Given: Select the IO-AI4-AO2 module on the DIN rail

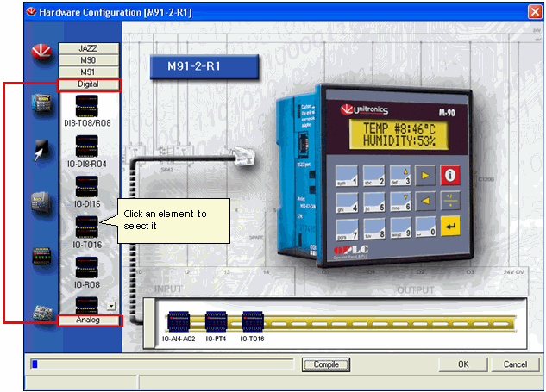Looking at the screenshot, I should click(x=179, y=321).
